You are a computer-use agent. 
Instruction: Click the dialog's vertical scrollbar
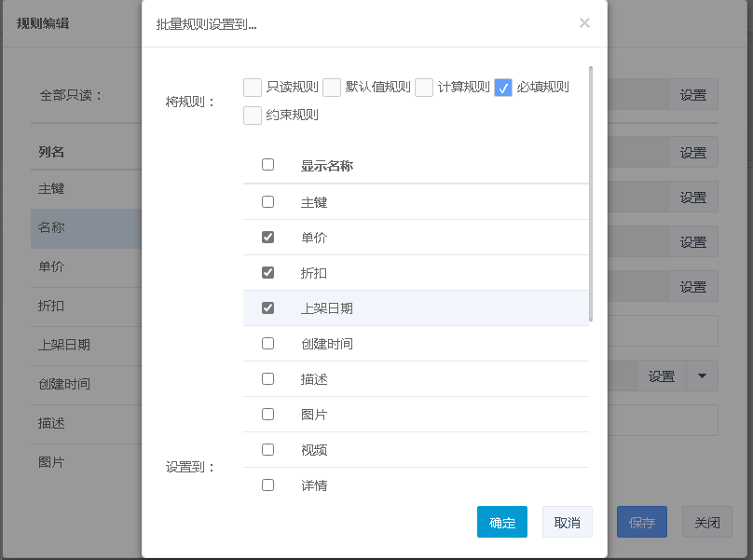(591, 194)
